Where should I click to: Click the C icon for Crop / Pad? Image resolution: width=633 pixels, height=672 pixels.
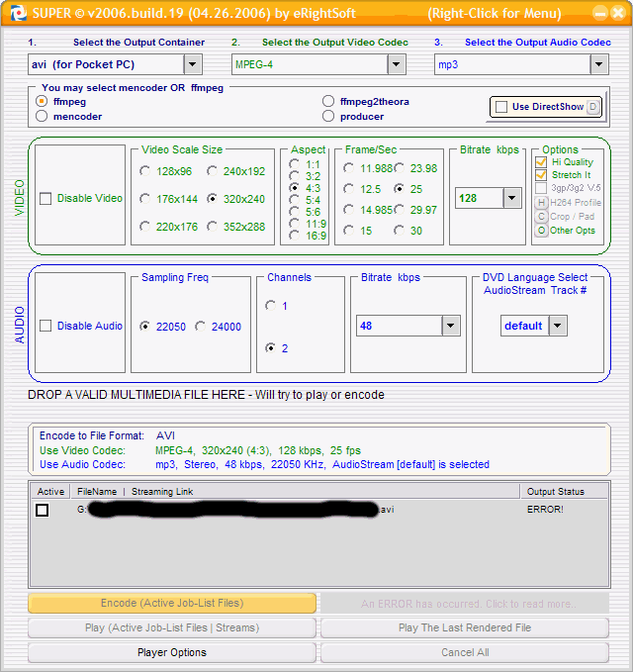click(x=541, y=217)
